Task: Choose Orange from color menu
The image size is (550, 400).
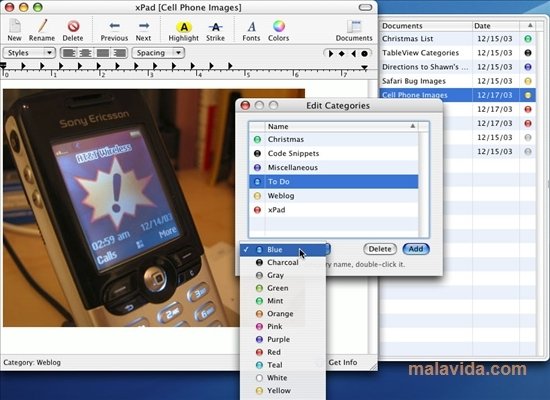Action: (283, 314)
